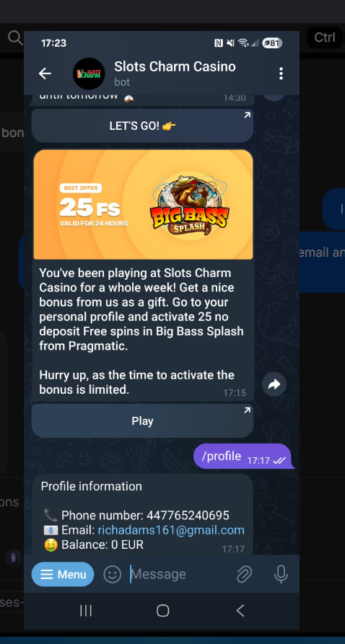345x644 pixels.
Task: Click the search magnifier icon behind phone
Action: point(15,38)
